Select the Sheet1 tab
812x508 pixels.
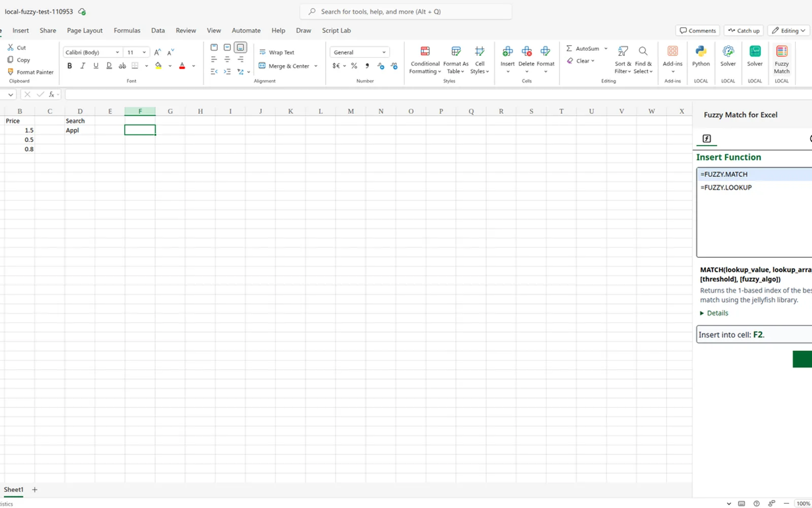pyautogui.click(x=14, y=490)
